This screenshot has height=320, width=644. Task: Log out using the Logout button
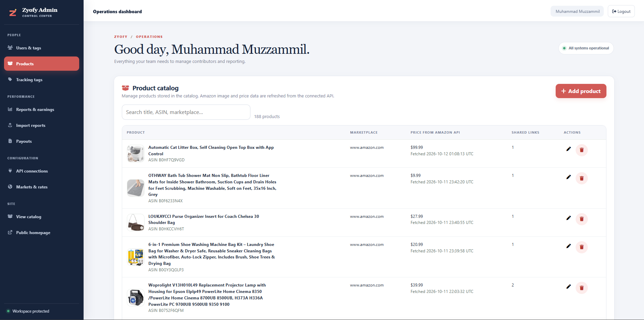[621, 12]
